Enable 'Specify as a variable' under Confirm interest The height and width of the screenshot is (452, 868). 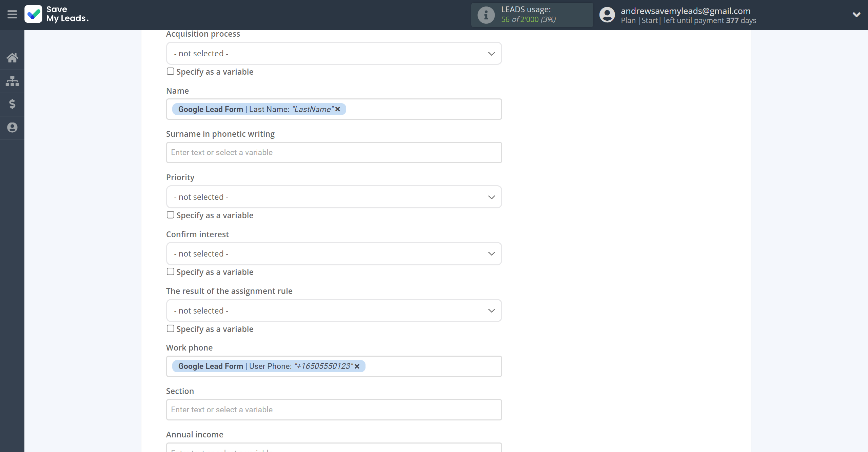(170, 271)
